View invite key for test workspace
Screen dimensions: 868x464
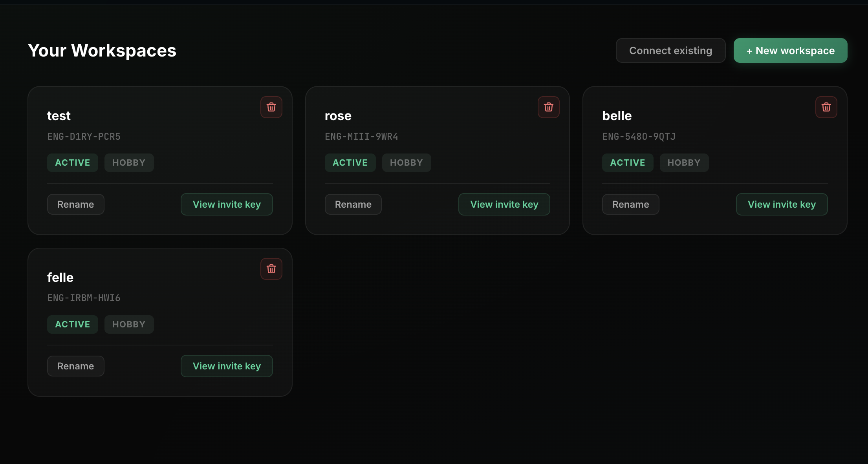pyautogui.click(x=227, y=205)
